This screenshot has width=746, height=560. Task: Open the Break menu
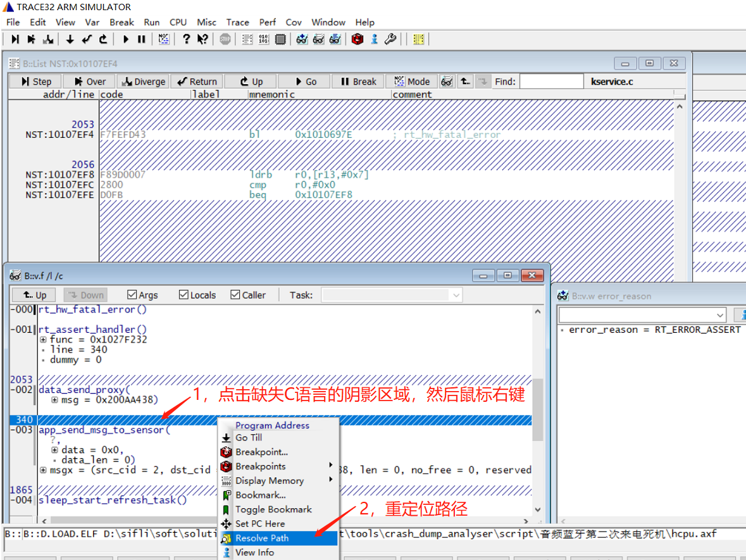(121, 22)
